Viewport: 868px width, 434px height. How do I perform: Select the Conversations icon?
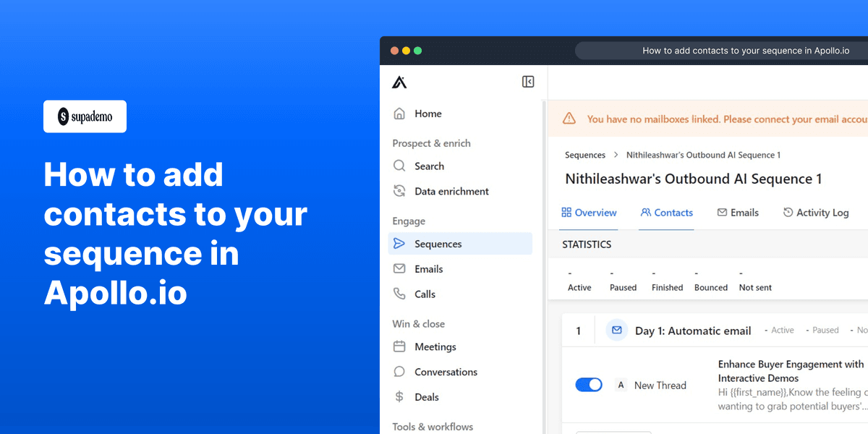click(399, 371)
